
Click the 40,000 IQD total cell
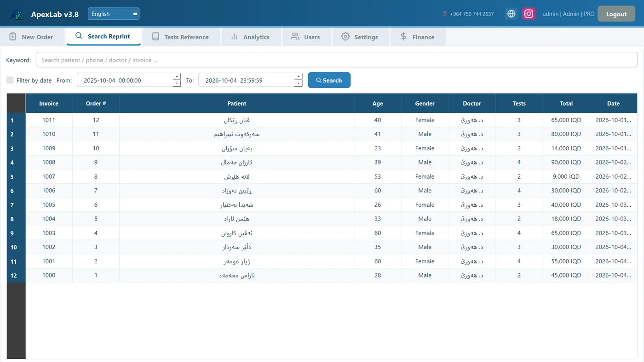coord(566,204)
